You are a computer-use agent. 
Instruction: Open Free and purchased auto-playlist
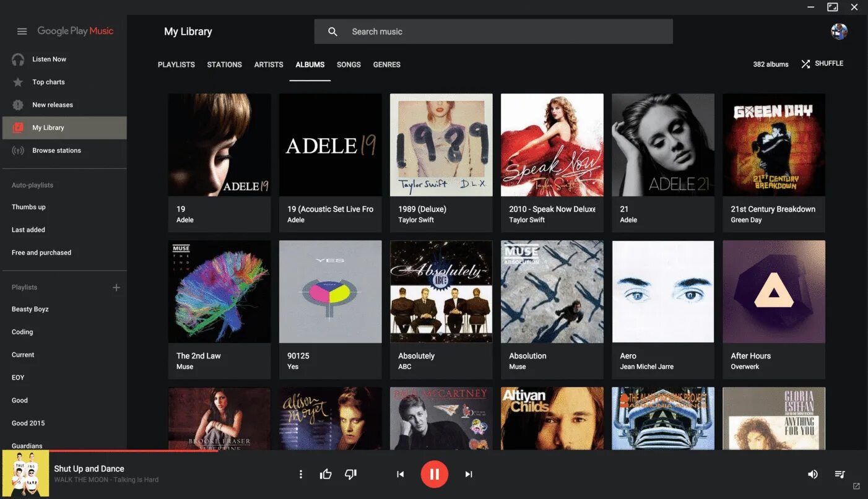tap(41, 253)
